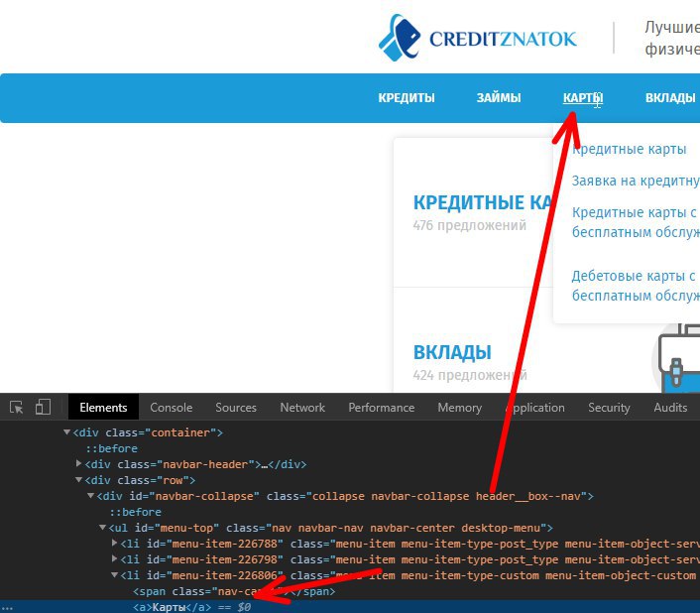
Task: Click the CreditZnatok logo
Action: point(477,38)
